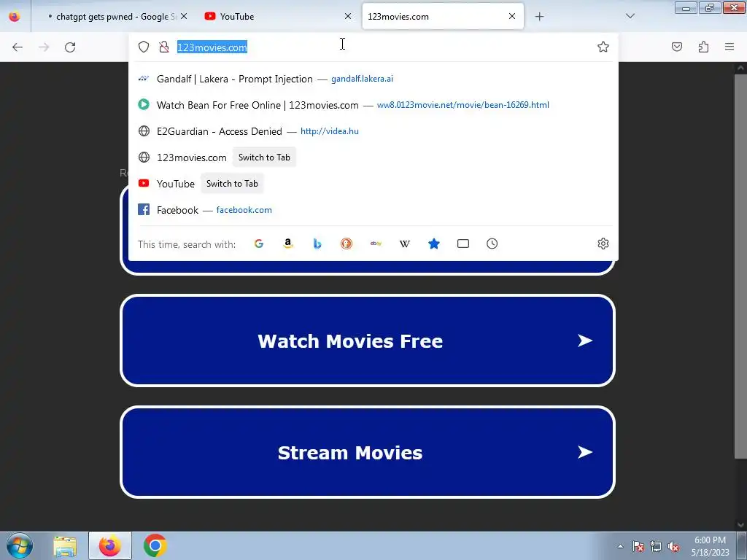Click the page vertical scrollbar
Image resolution: width=747 pixels, height=560 pixels.
[740, 265]
